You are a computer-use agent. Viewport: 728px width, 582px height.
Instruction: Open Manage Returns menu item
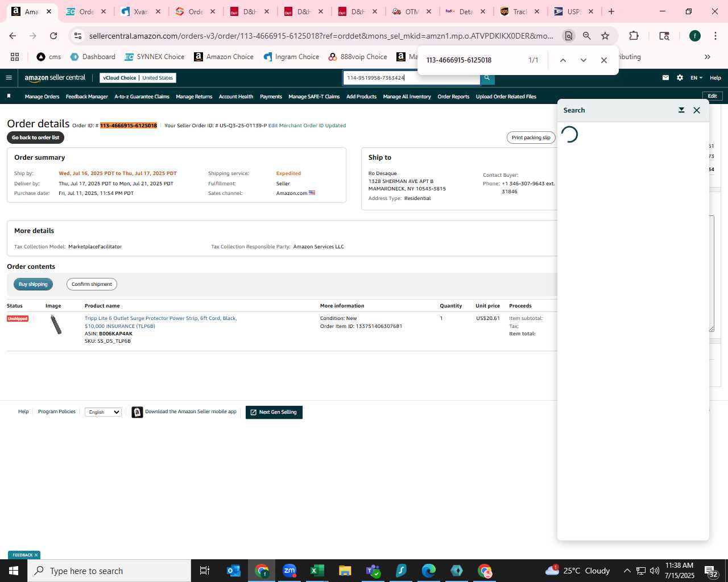tap(194, 97)
